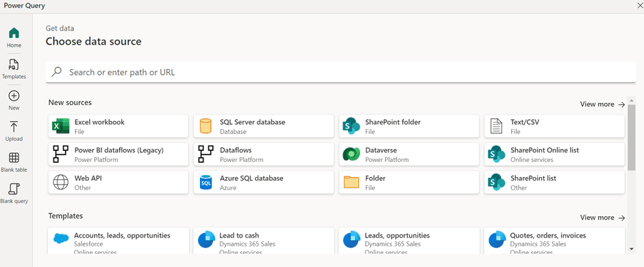Click the Web API globe icon

(61, 182)
